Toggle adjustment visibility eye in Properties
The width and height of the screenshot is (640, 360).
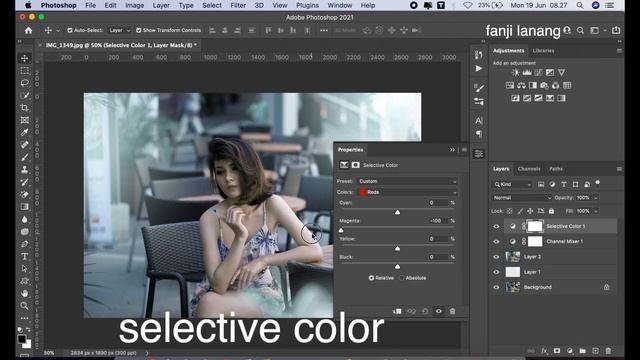(x=439, y=311)
